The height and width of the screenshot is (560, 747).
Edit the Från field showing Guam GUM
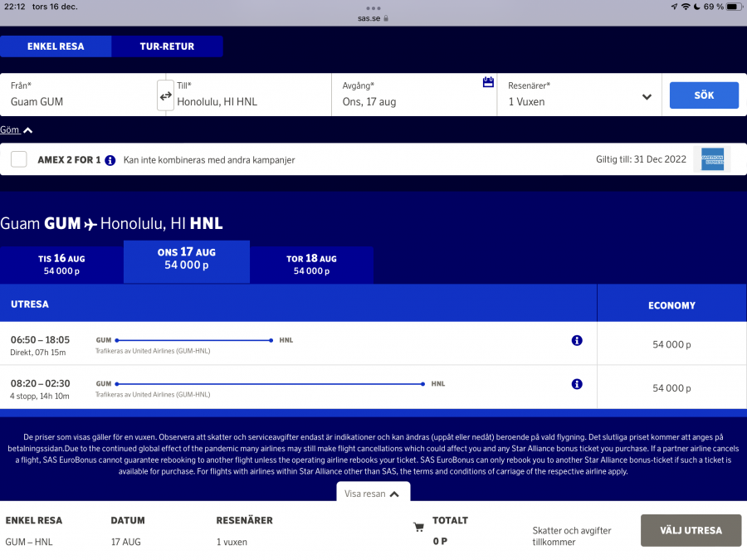point(79,101)
